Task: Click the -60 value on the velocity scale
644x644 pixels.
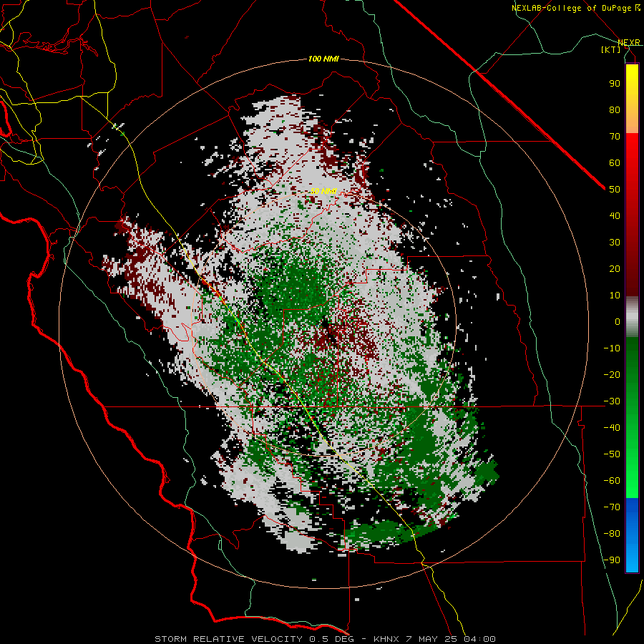Action: click(612, 481)
